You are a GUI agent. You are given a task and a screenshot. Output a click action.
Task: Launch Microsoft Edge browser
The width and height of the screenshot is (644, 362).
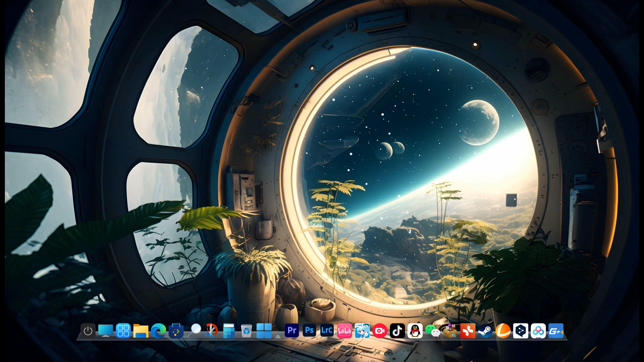[158, 331]
